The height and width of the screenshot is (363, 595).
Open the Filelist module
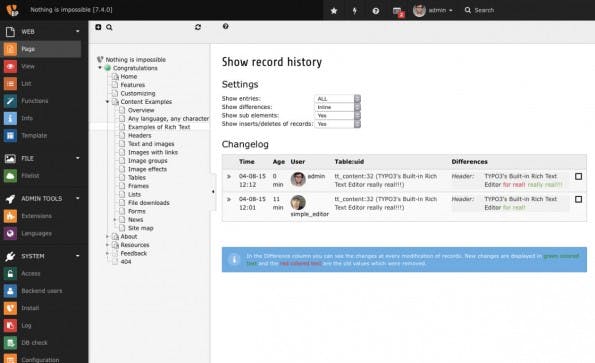tap(41, 176)
